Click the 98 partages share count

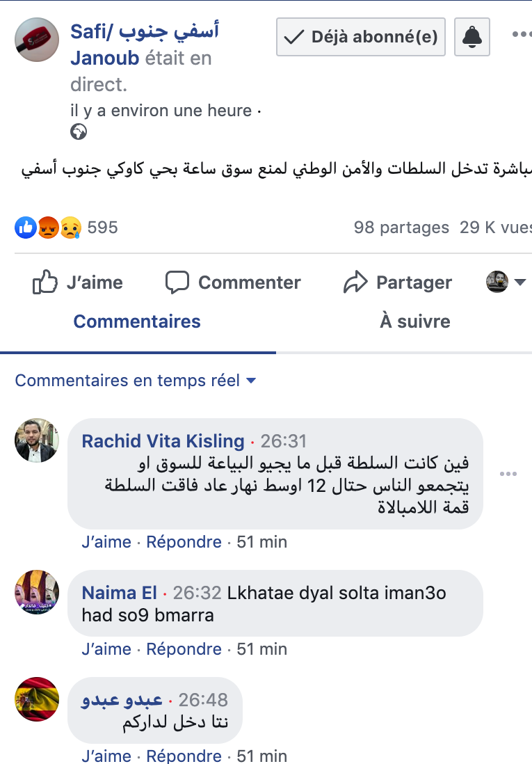coord(401,228)
